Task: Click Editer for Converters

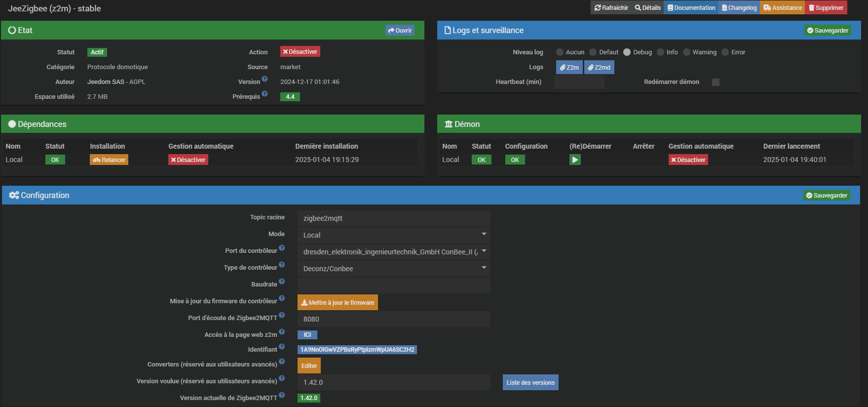Action: click(309, 366)
